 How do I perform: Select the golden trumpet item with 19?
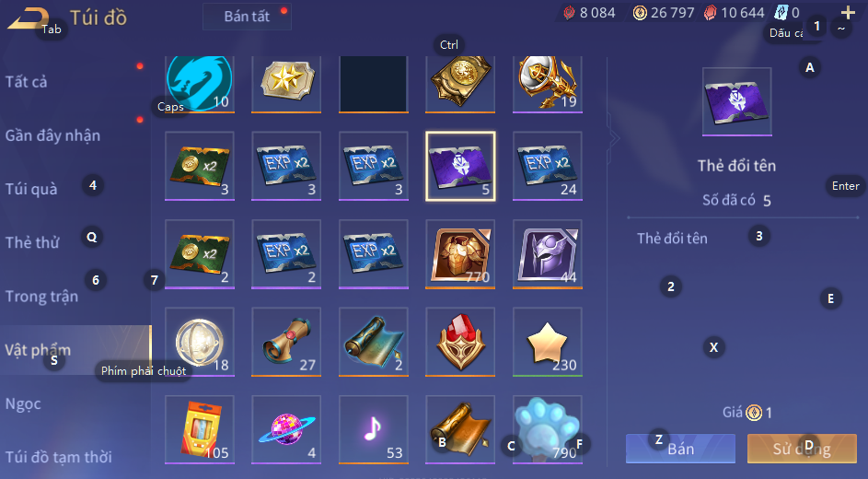[x=548, y=84]
